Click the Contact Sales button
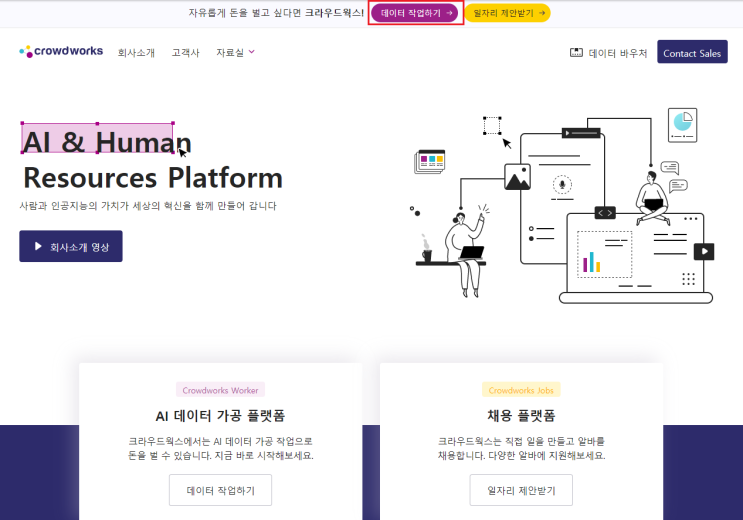The image size is (743, 520). (692, 52)
